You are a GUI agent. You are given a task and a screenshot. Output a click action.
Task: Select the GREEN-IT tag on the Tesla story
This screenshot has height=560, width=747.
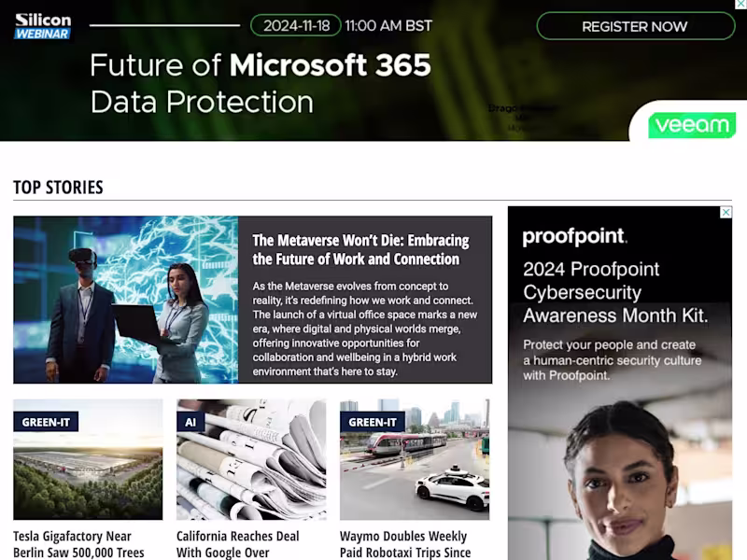click(46, 422)
